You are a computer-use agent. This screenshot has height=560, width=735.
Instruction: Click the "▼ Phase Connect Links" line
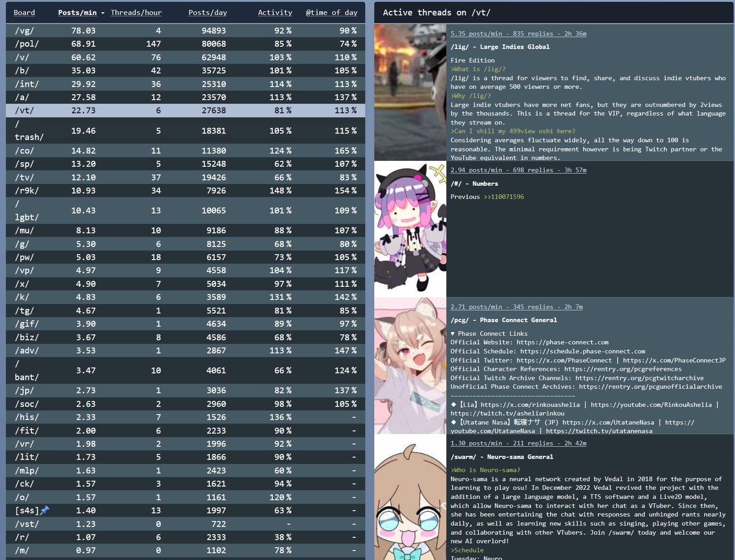489,333
